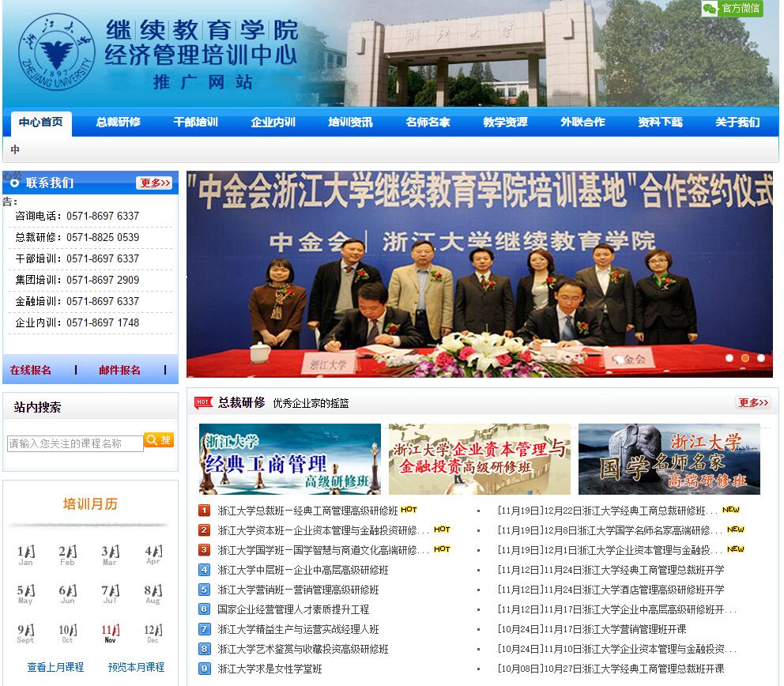Viewport: 784px width, 686px height.
Task: Select the 10月 Oct calendar icon
Action: [67, 634]
